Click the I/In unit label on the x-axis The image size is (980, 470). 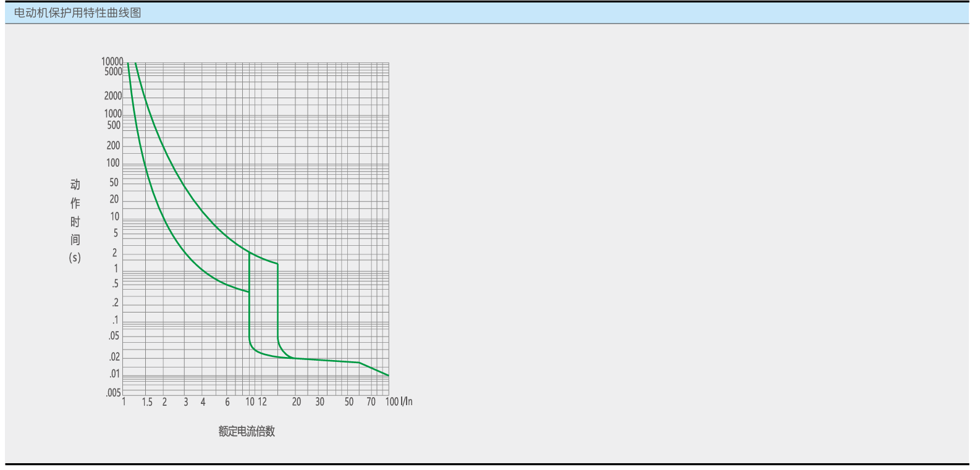(407, 401)
